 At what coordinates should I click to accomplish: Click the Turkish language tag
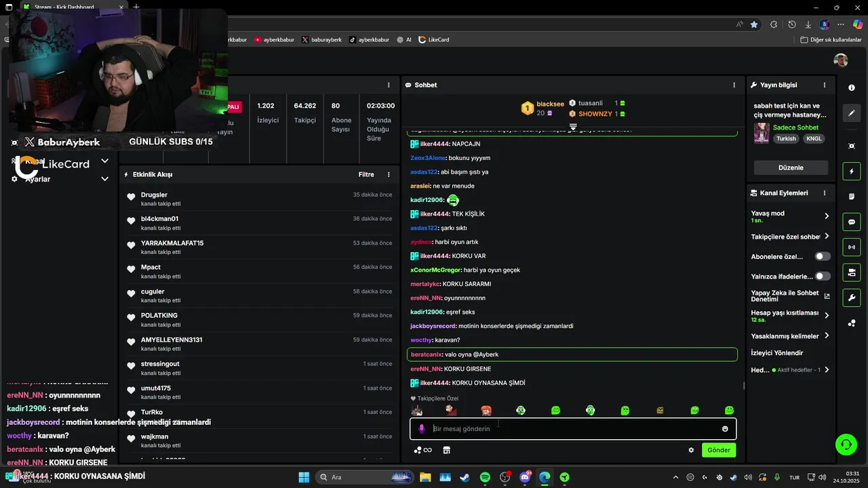[786, 138]
